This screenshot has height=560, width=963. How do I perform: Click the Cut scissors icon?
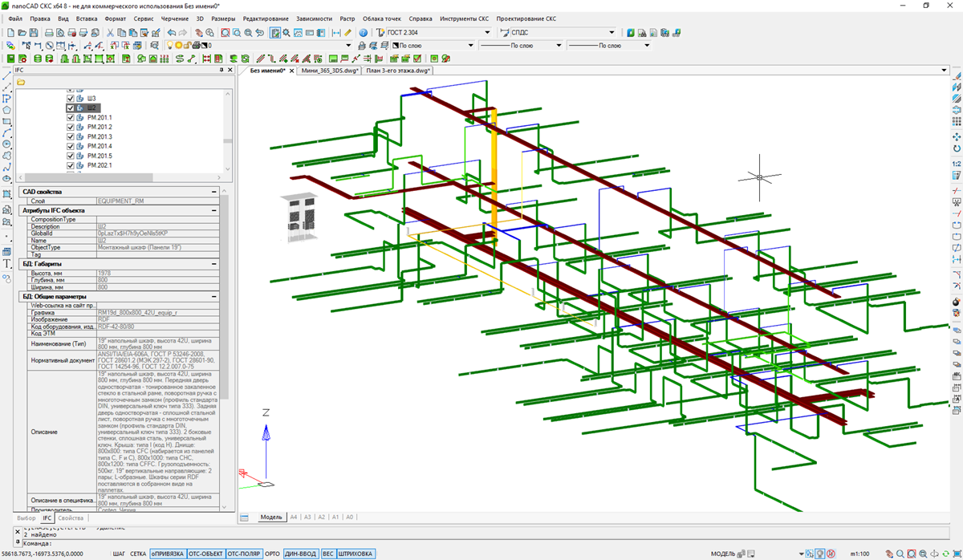(110, 33)
